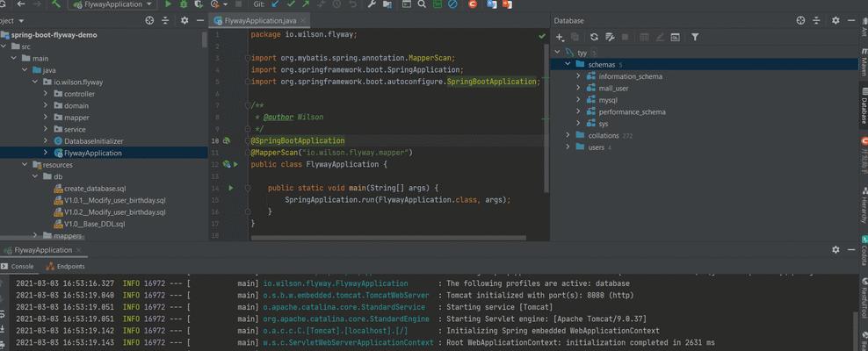Collapse all in the Database panel

point(816,20)
